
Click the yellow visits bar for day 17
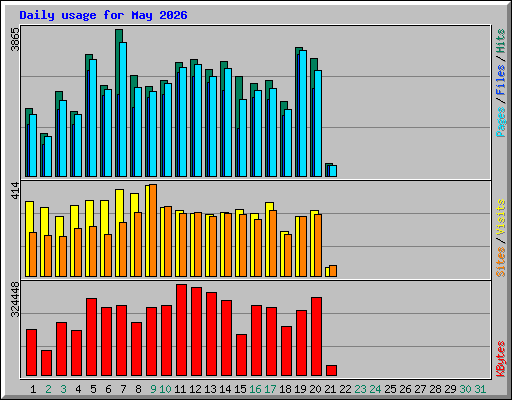[x=267, y=239]
